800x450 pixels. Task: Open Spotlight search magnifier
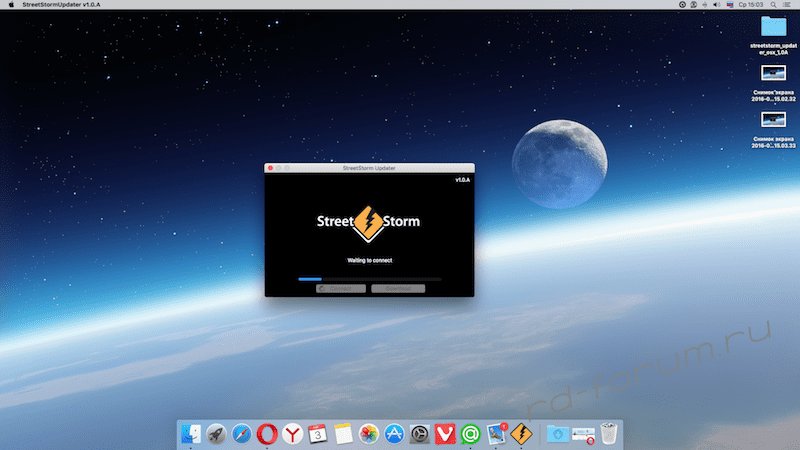773,5
